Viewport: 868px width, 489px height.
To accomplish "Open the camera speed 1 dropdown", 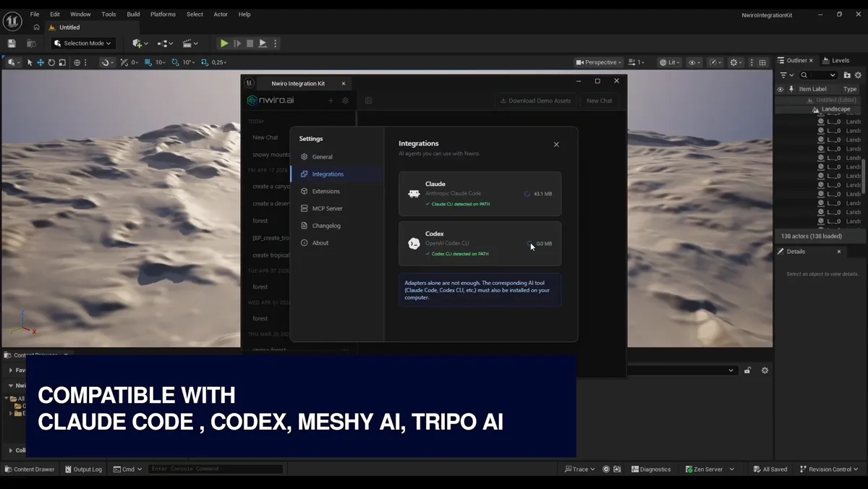I will 637,62.
